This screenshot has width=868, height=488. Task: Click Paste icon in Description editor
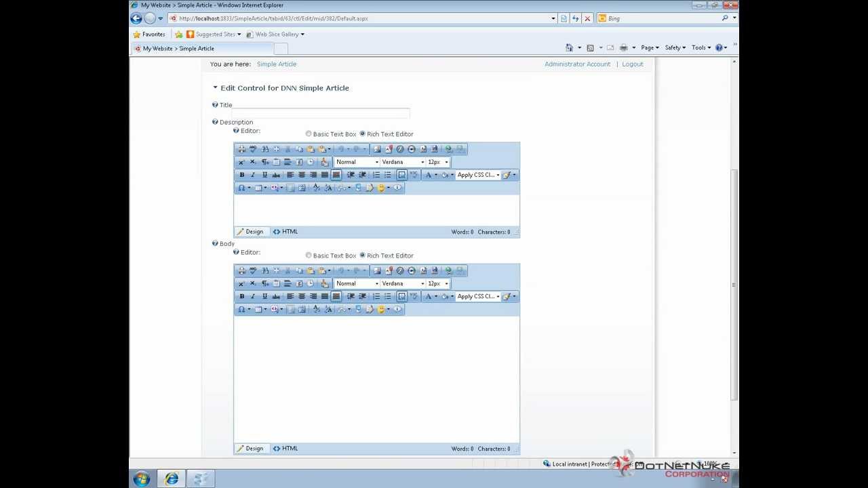pos(310,149)
